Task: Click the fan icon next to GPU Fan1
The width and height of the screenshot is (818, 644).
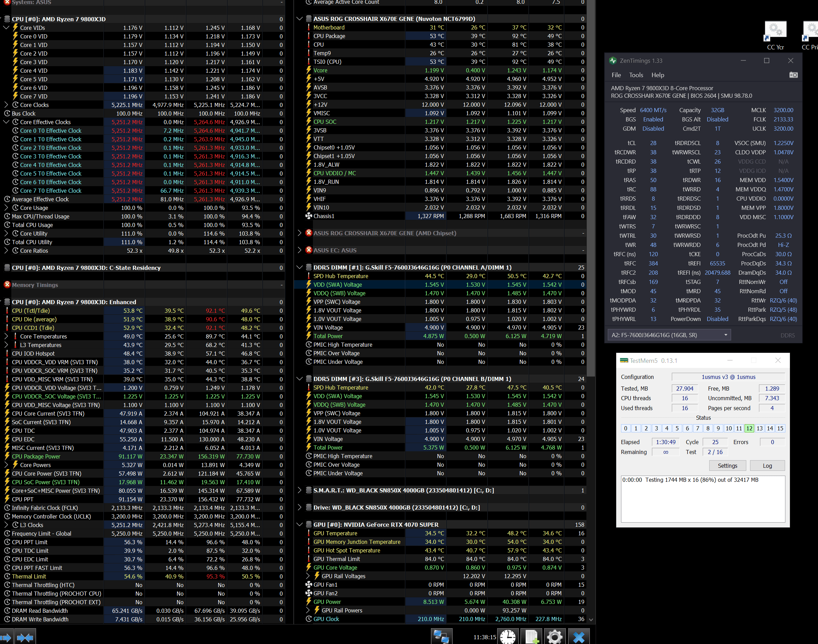Action: tap(308, 584)
